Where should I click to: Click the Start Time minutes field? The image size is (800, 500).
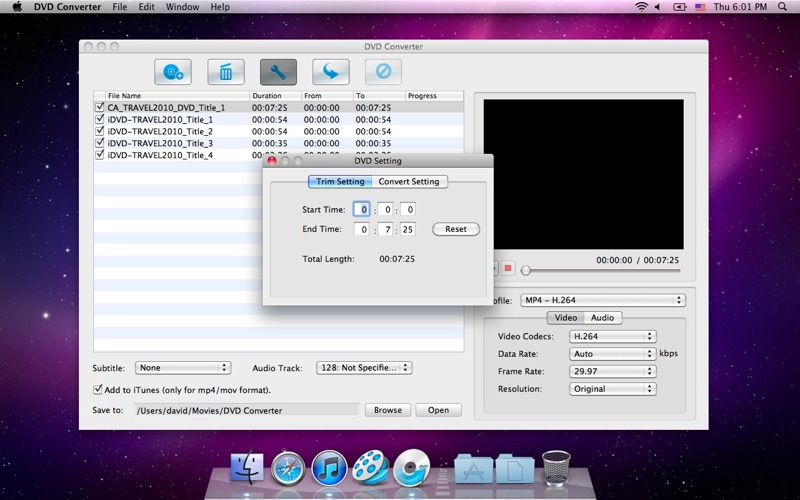[385, 209]
